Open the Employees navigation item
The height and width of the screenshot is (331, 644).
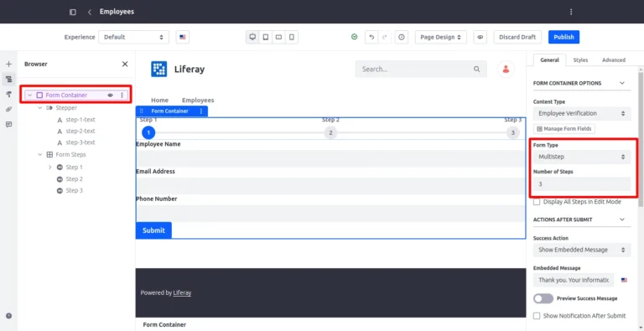[198, 101]
